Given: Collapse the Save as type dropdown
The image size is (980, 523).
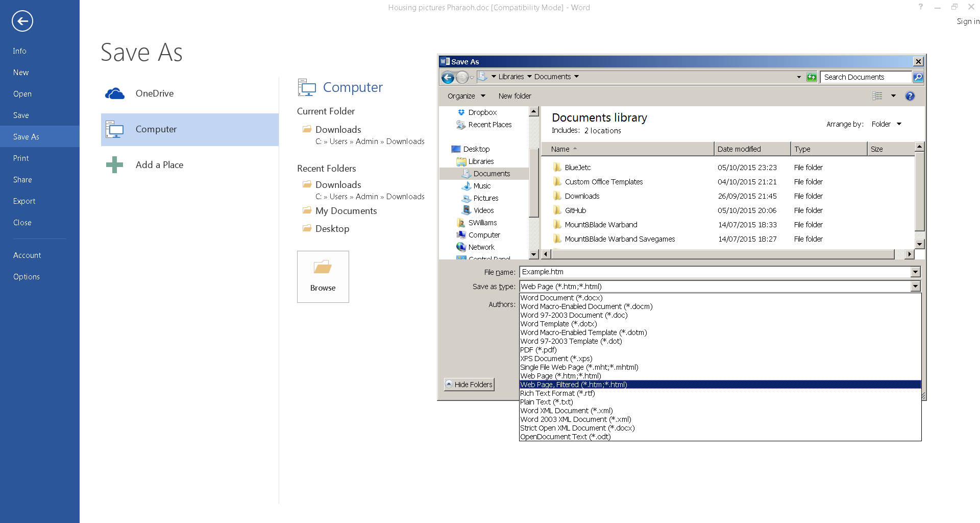Looking at the screenshot, I should [x=915, y=287].
